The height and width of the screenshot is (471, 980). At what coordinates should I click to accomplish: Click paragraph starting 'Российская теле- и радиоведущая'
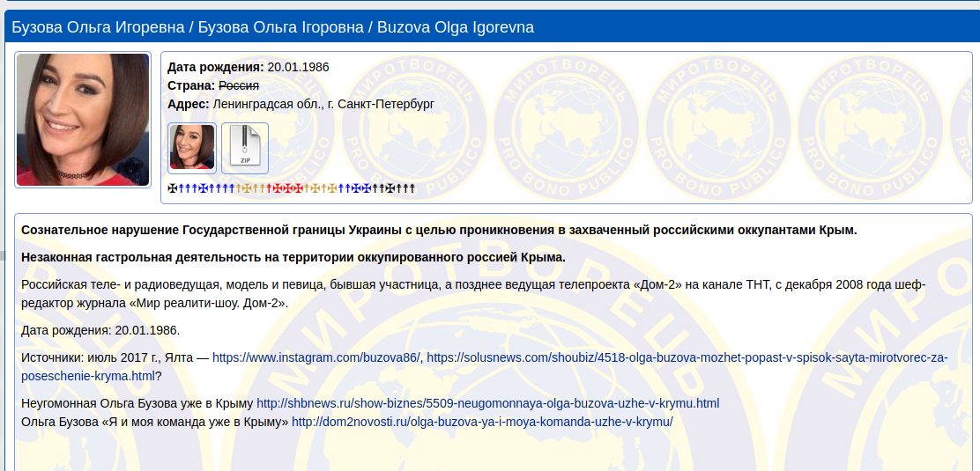coord(473,294)
